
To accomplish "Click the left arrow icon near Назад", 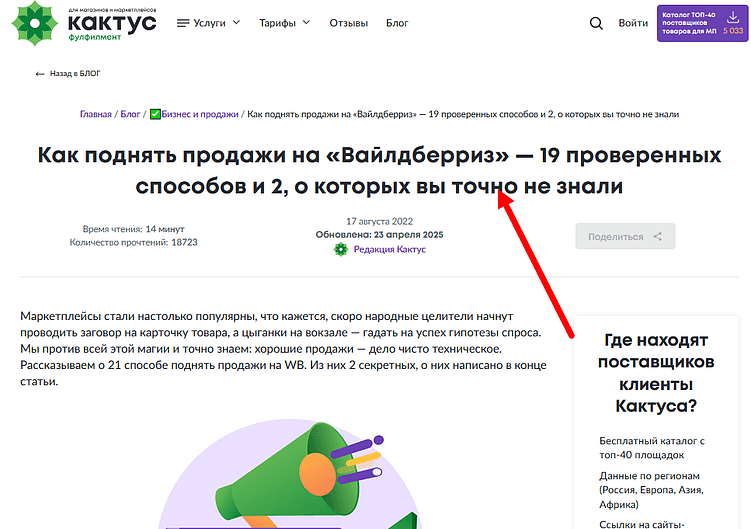I will pos(40,74).
